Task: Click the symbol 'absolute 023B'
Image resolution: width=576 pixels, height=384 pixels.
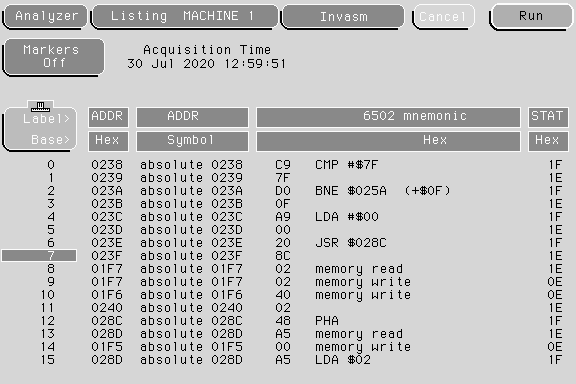Action: pyautogui.click(x=191, y=204)
